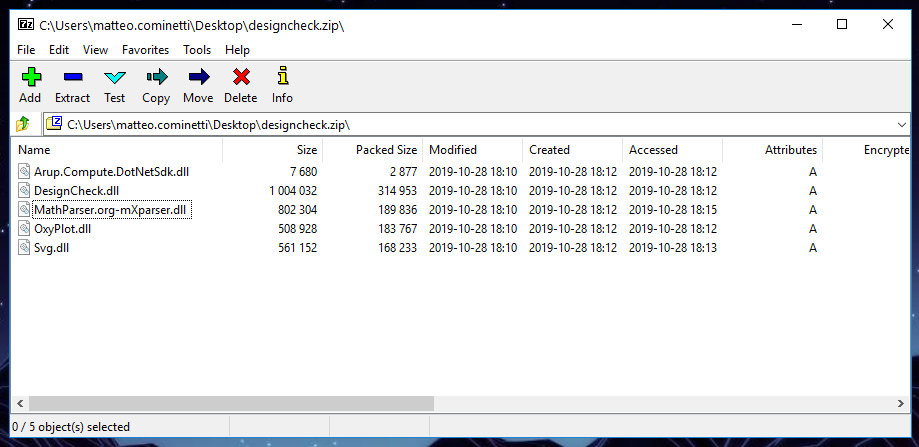Select the DesignCheck.dll file
This screenshot has width=919, height=447.
click(76, 191)
